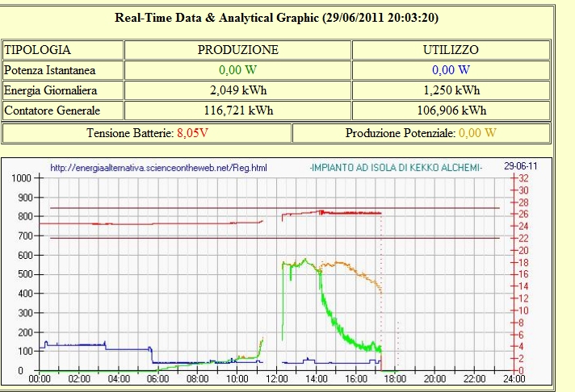This screenshot has width=575, height=392.
Task: Click the 116,721 kWh counter value
Action: coord(238,111)
